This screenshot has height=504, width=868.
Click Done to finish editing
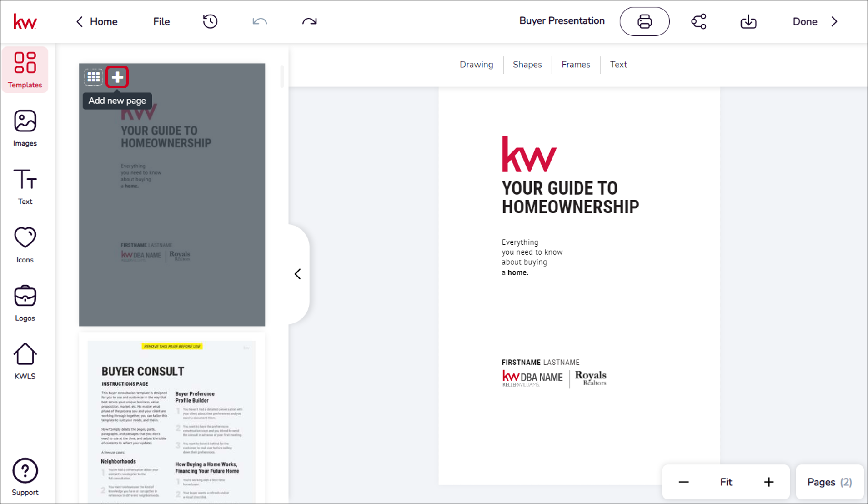pyautogui.click(x=805, y=21)
